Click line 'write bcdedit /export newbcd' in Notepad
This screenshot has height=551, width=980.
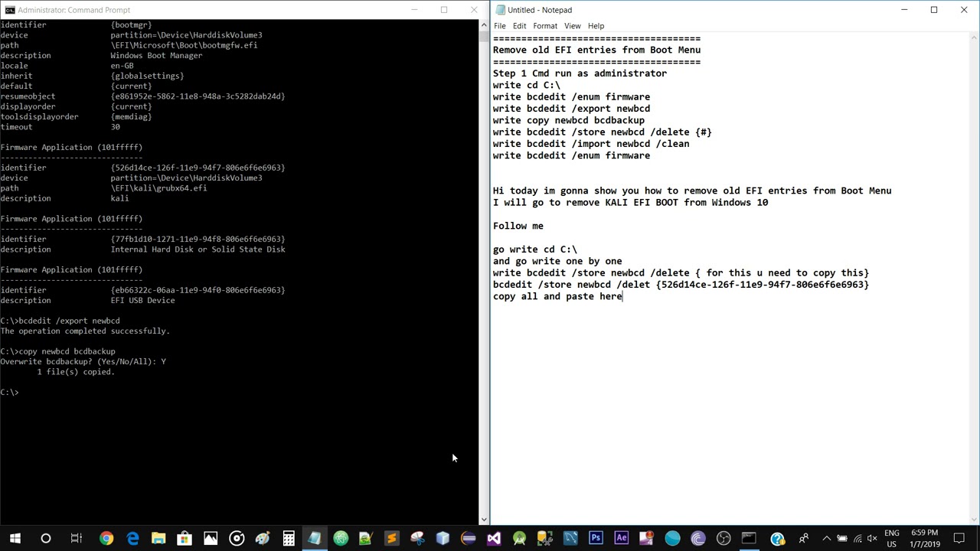coord(571,109)
